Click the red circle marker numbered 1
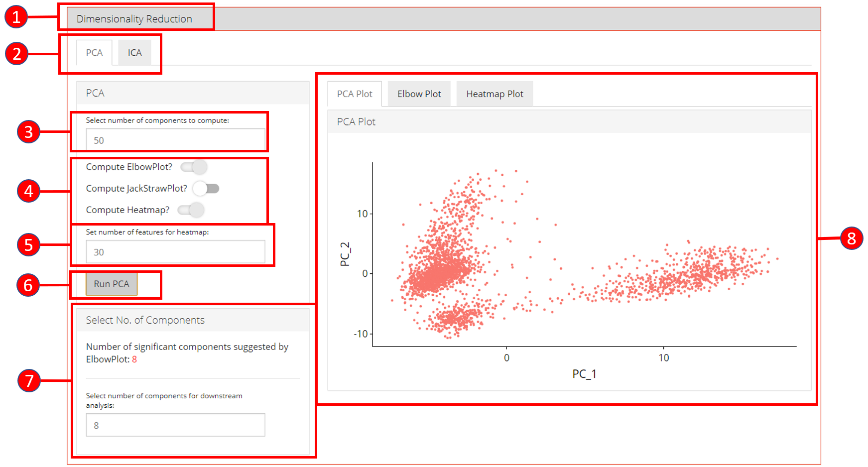 pos(16,17)
